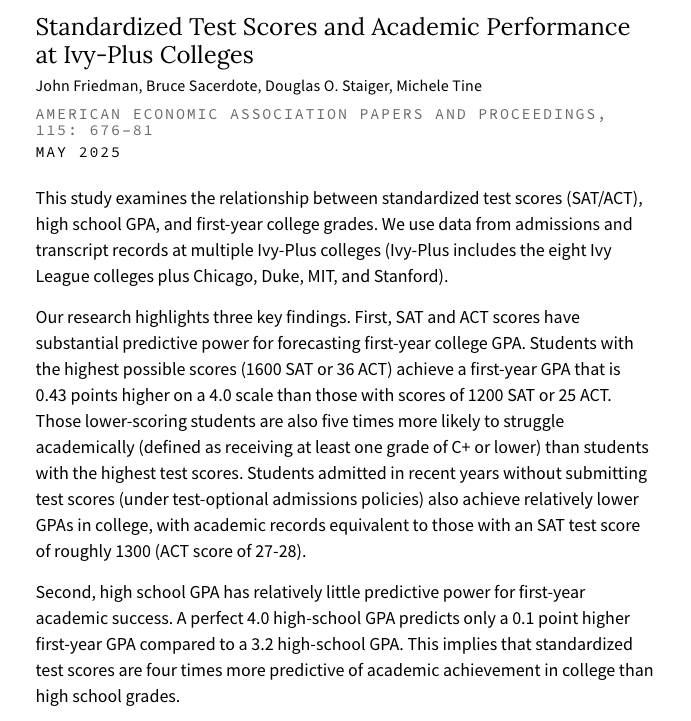This screenshot has width=691, height=721.
Task: Select author Bruce Sacerdote
Action: (x=201, y=86)
